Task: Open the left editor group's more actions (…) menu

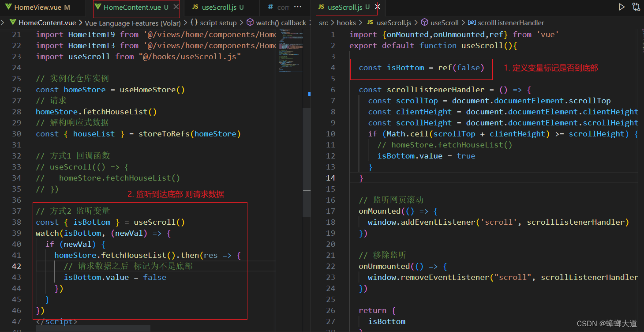Action: tap(298, 7)
